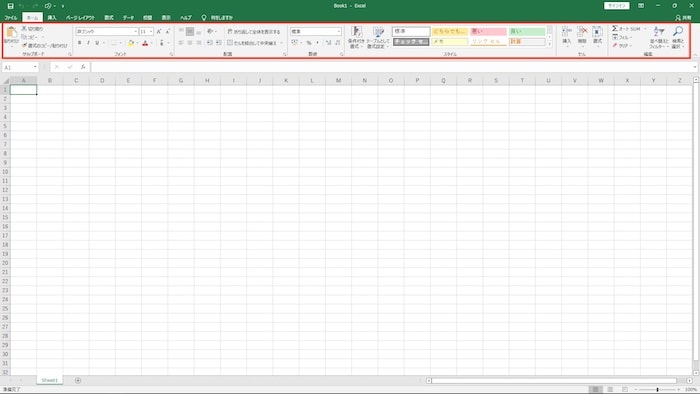Add a new sheet with plus button

(x=78, y=380)
